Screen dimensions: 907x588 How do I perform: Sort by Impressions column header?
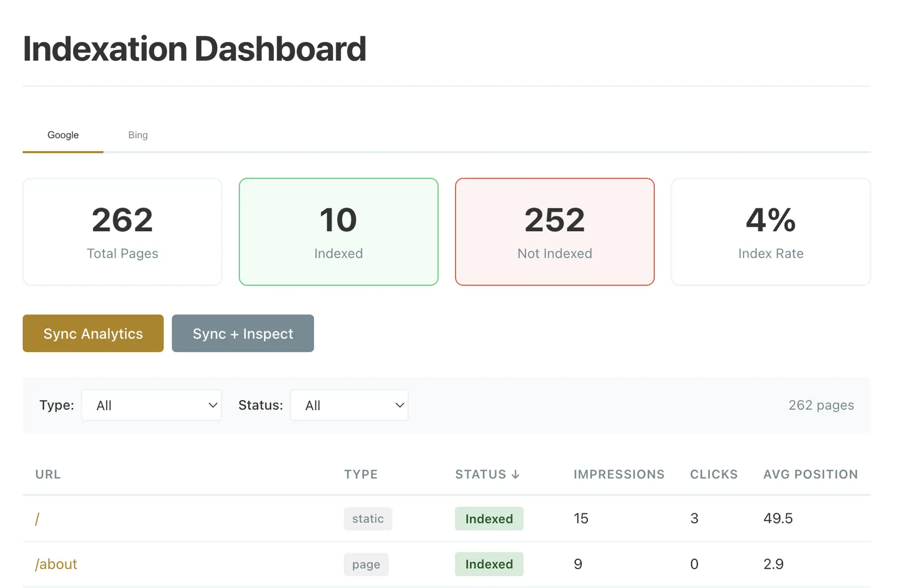[x=618, y=474]
